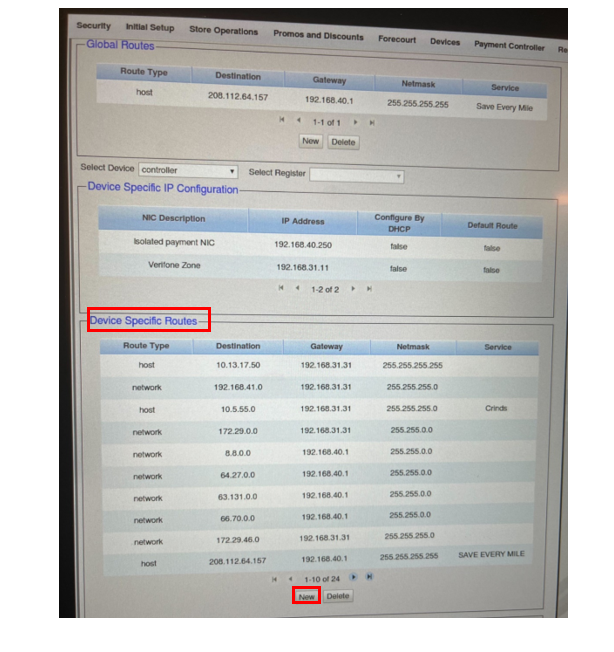Go to last page in Device Specific Routes pager

pyautogui.click(x=369, y=576)
